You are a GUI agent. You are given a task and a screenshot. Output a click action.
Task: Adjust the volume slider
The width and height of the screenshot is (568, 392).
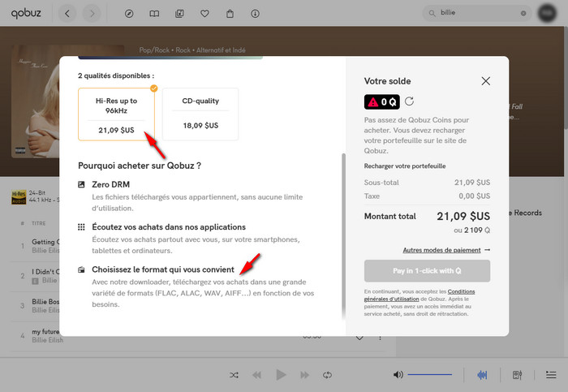tap(429, 375)
